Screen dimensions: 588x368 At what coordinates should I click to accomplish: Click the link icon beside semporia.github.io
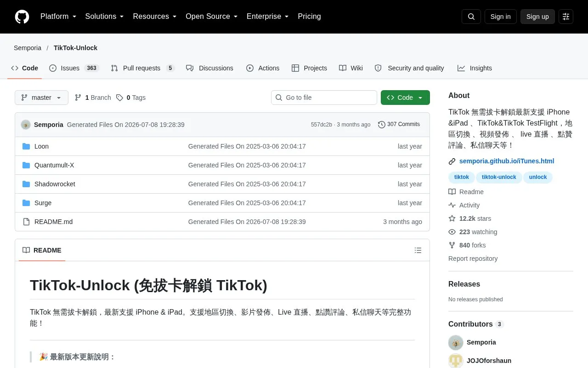tap(452, 161)
